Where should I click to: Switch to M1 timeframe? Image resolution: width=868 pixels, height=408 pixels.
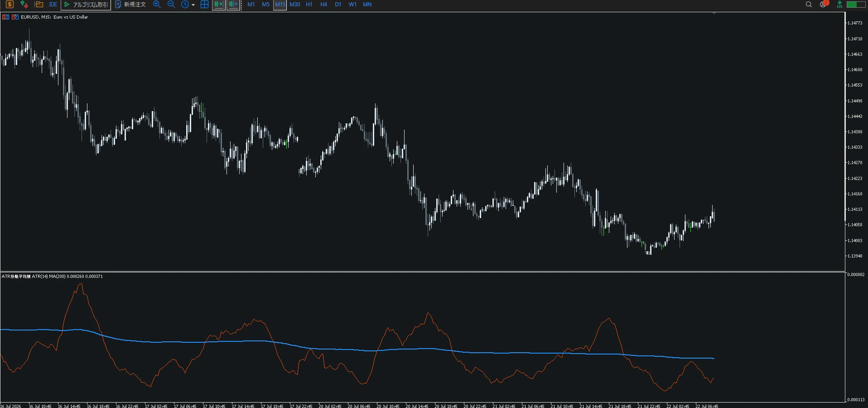tap(251, 5)
